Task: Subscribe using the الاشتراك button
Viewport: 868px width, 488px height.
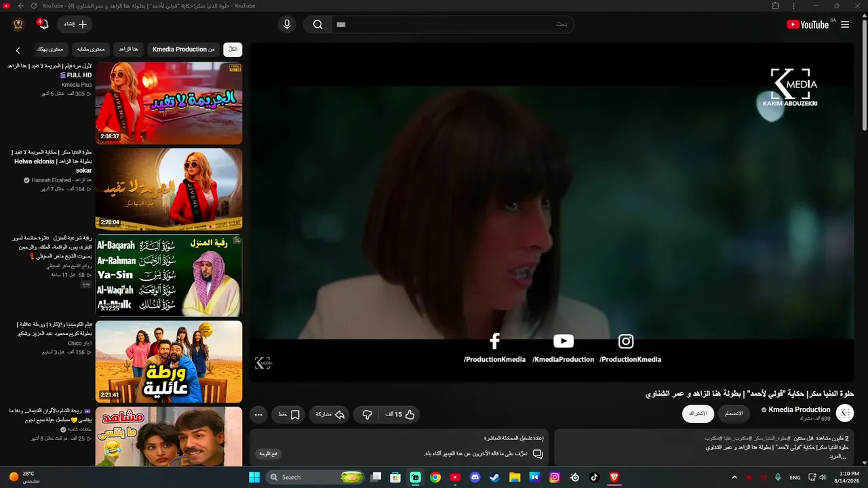Action: tap(698, 413)
